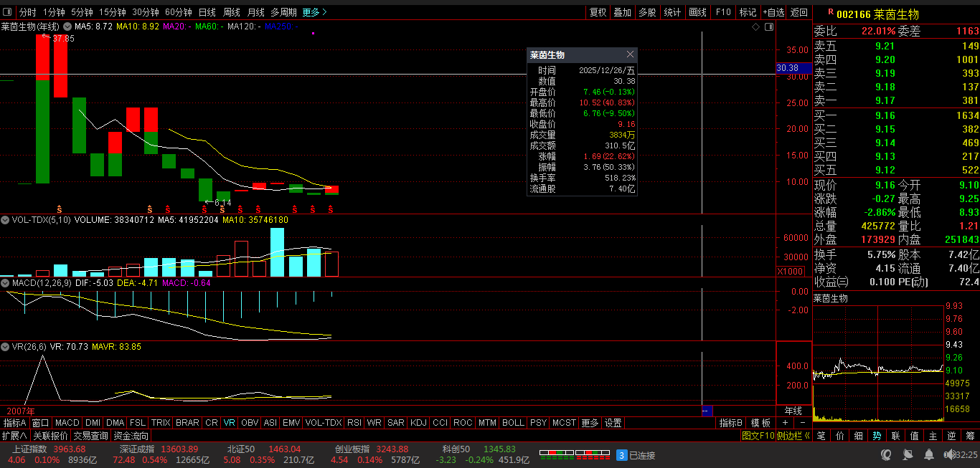Close the 莱茵生物 data popup
Viewport: 980px width, 468px height.
tap(630, 54)
